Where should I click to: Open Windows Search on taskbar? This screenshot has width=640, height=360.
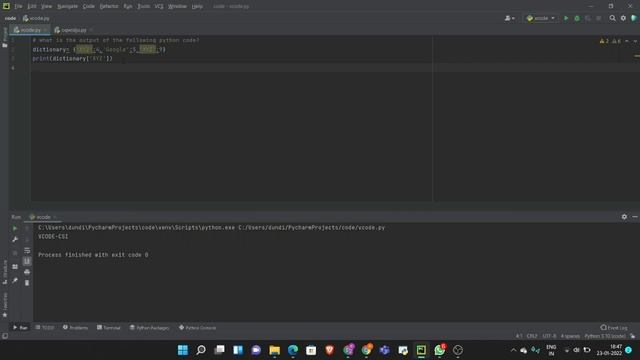(x=201, y=350)
